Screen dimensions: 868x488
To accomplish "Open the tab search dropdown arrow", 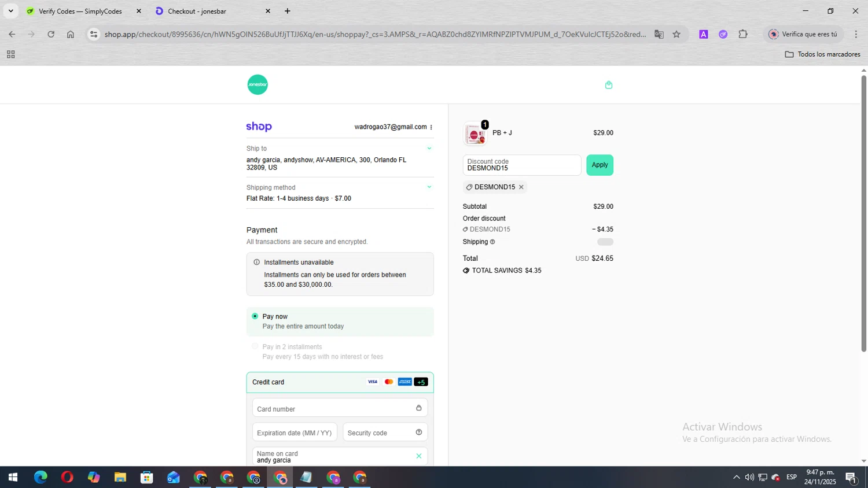I will 10,11.
